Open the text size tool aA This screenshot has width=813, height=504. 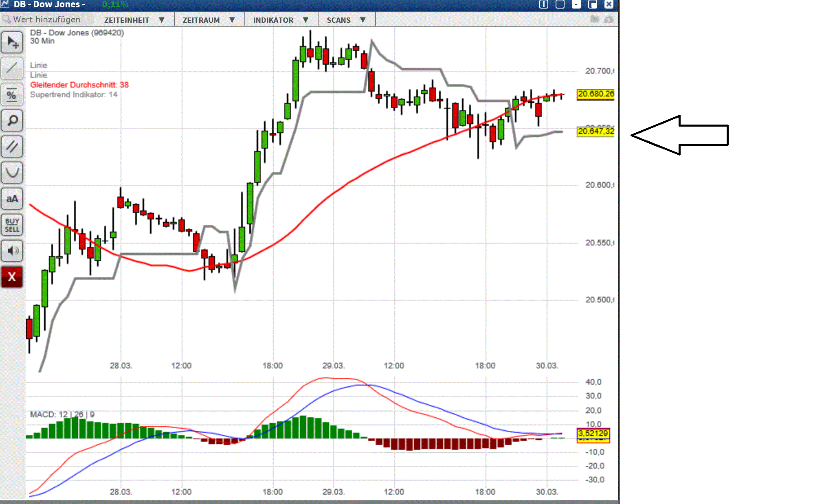coord(12,199)
